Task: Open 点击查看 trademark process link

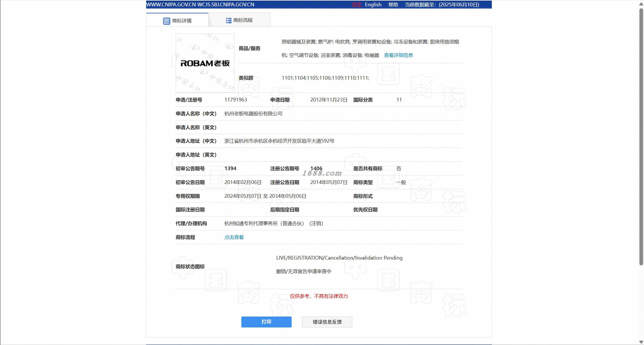Action: coord(234,237)
